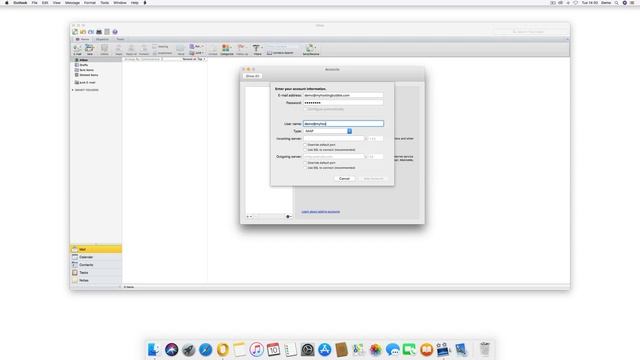The image size is (640, 360).
Task: Switch to Tasks view in sidebar
Action: click(96, 273)
